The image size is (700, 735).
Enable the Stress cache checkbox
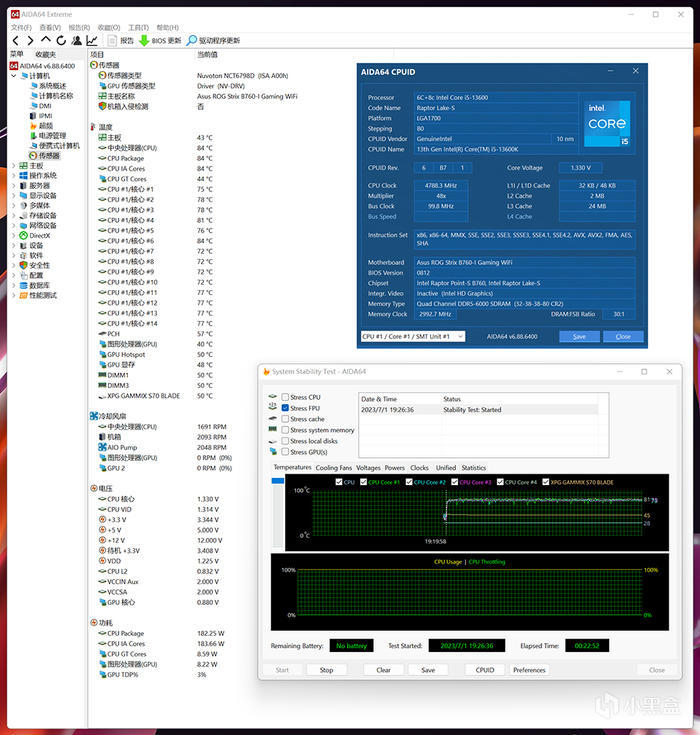(x=285, y=419)
